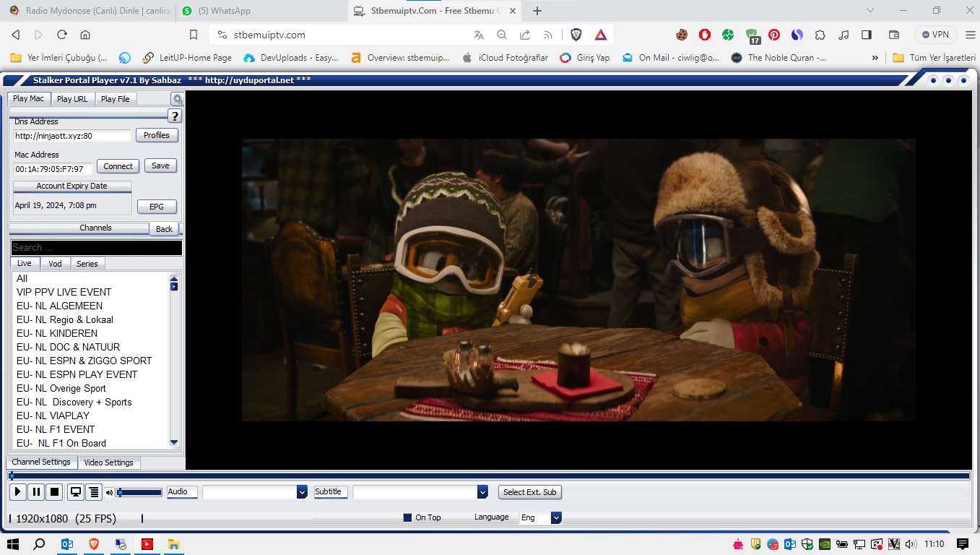This screenshot has height=555, width=980.
Task: Expand hidden bookmarks with double chevron
Action: [875, 58]
